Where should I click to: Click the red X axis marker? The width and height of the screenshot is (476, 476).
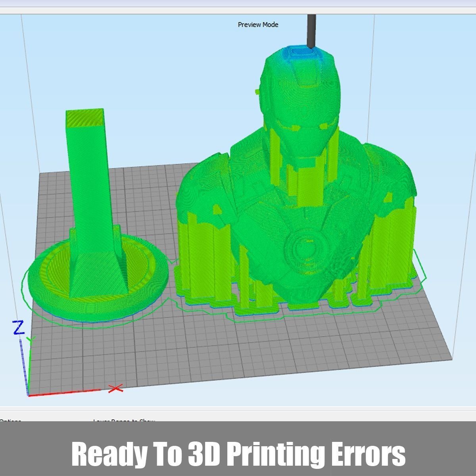115,388
